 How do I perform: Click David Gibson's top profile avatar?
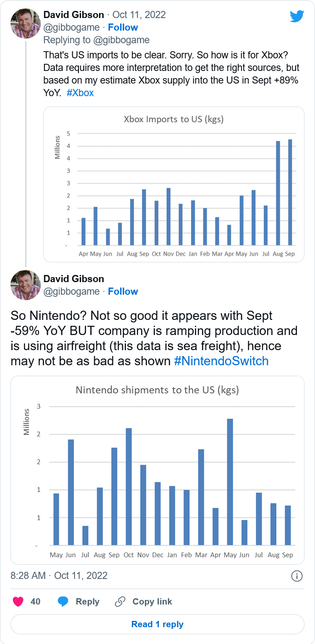tap(25, 24)
